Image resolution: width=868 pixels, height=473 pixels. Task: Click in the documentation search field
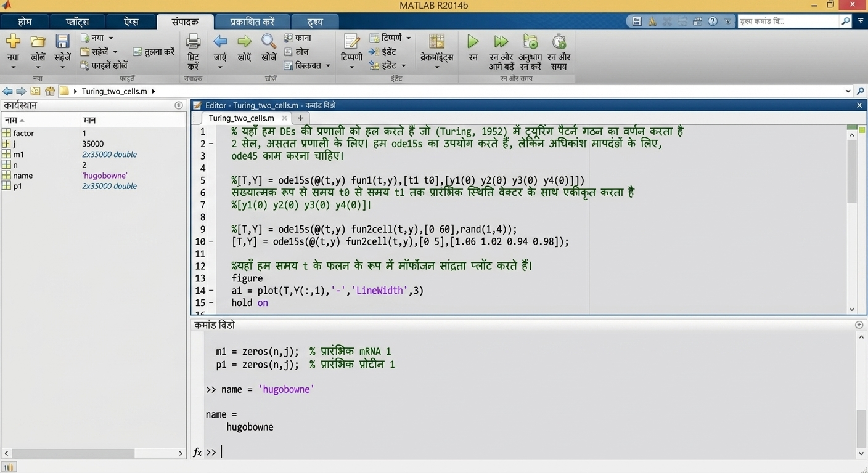tap(788, 21)
